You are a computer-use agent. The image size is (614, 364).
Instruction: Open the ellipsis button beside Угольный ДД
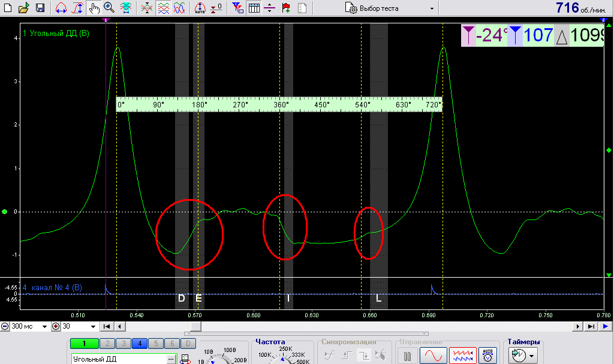[171, 359]
